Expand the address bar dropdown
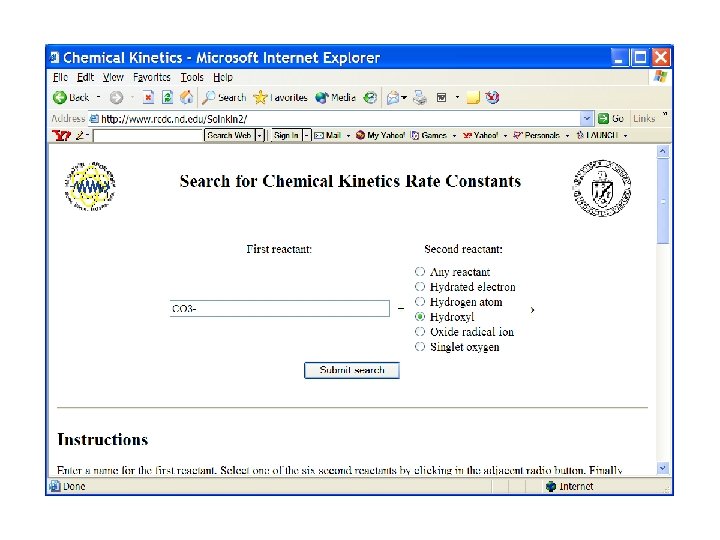720x540 pixels. (x=586, y=119)
